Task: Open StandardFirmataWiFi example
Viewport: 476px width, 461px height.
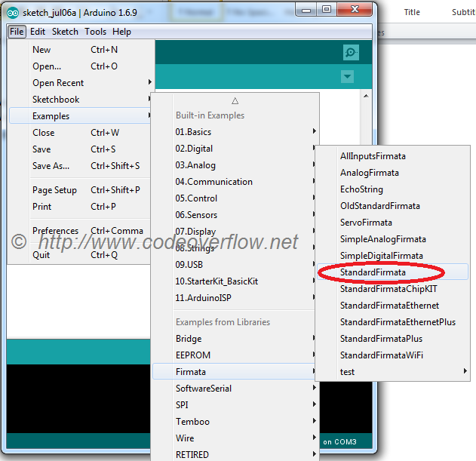Action: (x=392, y=355)
